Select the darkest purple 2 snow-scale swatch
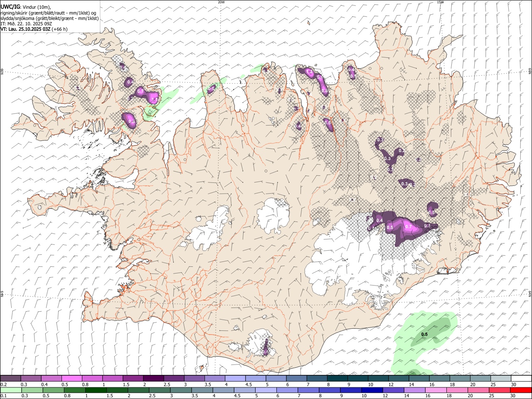The height and width of the screenshot is (399, 532). (153, 378)
